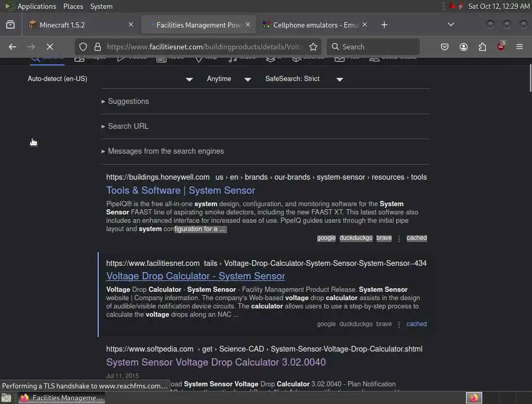This screenshot has width=532, height=404.
Task: Close the Facilities Management tab
Action: [x=248, y=24]
